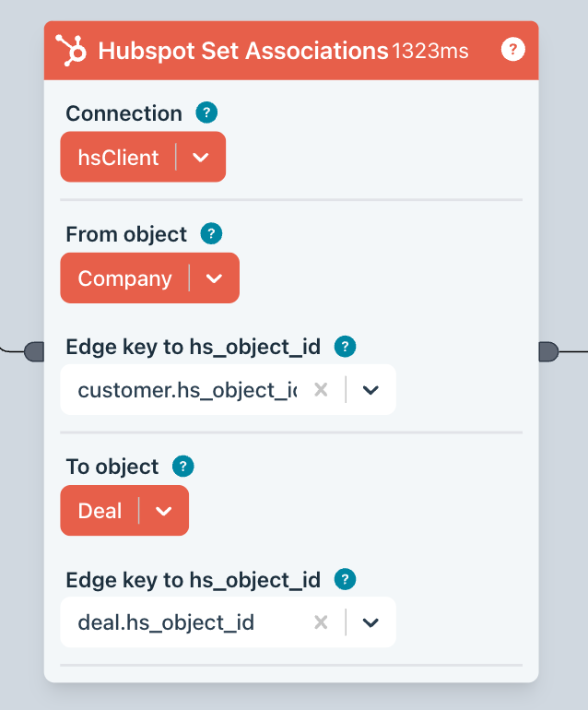Click help icon next to Connection label
Viewport: 588px width, 710px height.
point(206,113)
